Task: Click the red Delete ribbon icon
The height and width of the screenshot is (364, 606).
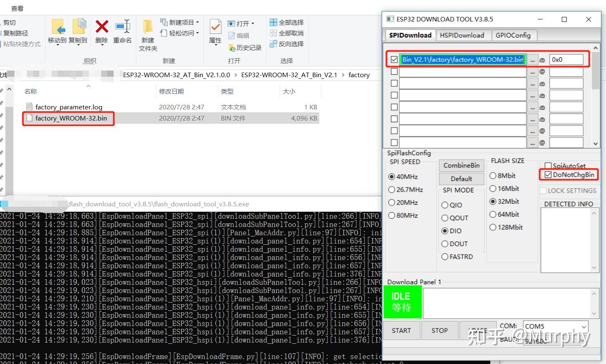Action: [x=102, y=26]
